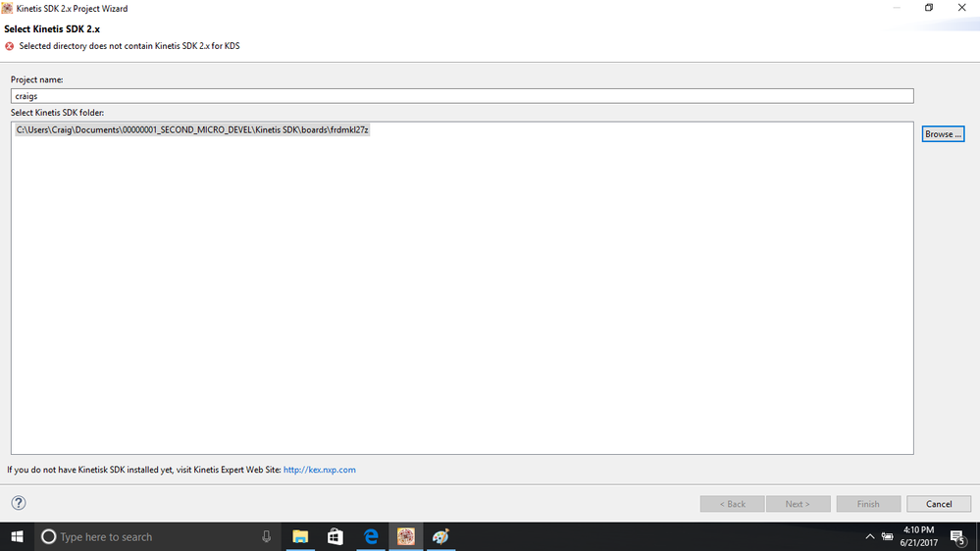
Task: Cancel the Kinetis SDK project wizard
Action: 939,504
